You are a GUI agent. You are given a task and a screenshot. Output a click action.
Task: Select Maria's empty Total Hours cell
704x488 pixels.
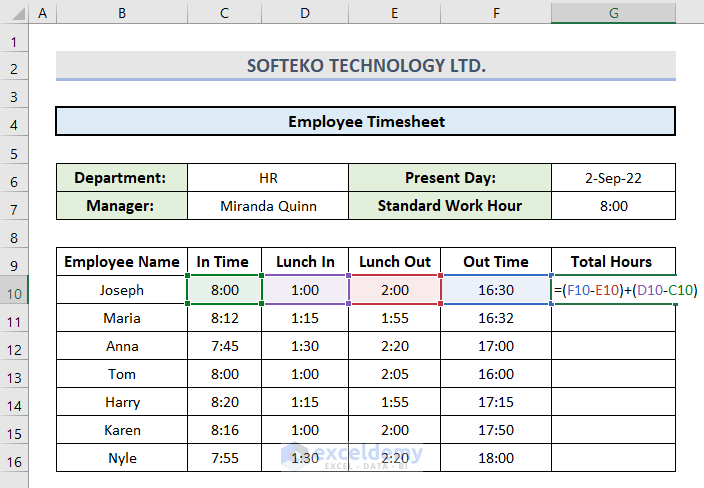point(613,318)
